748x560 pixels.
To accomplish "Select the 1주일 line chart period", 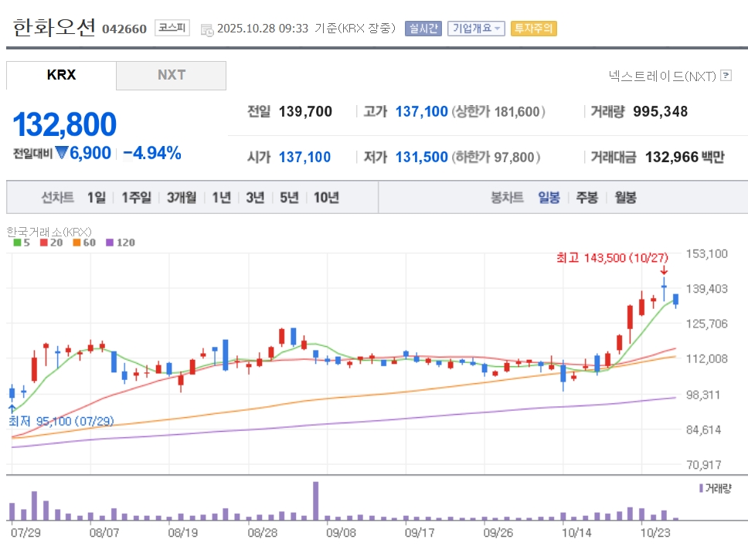I will pos(137,197).
